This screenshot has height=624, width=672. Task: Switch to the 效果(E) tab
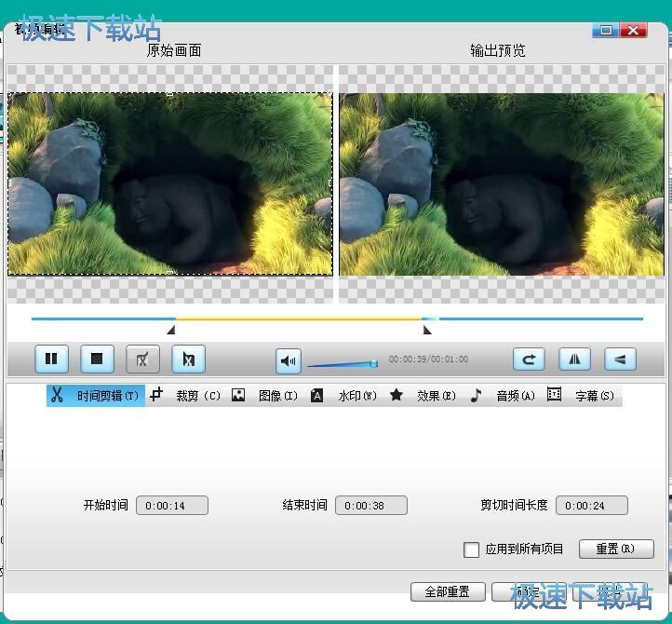point(423,396)
